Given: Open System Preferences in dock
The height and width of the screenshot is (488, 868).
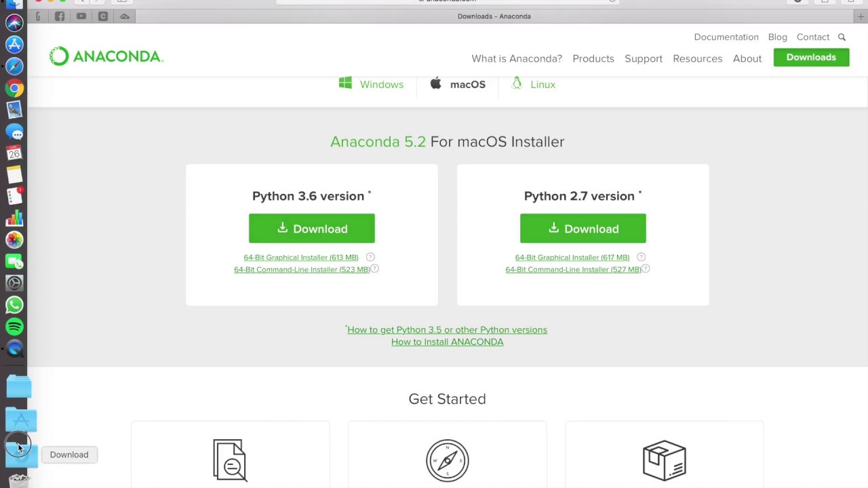Looking at the screenshot, I should click(x=14, y=283).
